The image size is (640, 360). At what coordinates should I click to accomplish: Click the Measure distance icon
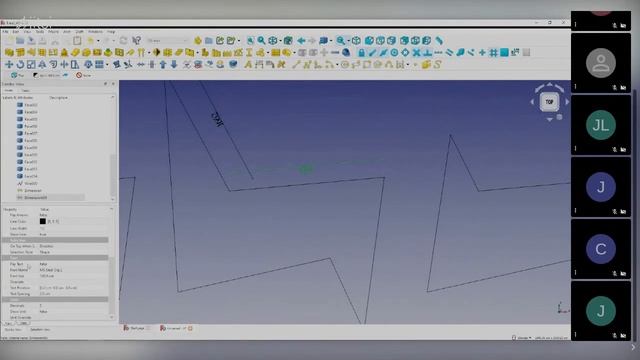tap(439, 40)
